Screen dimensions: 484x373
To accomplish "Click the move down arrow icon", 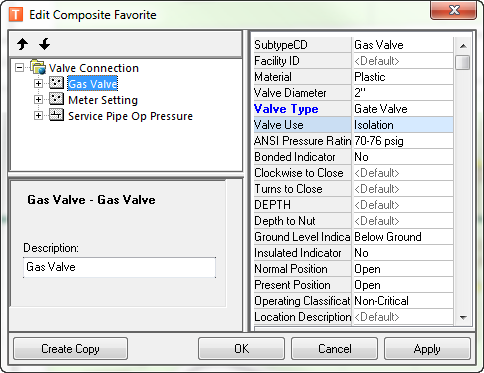I will click(x=44, y=44).
